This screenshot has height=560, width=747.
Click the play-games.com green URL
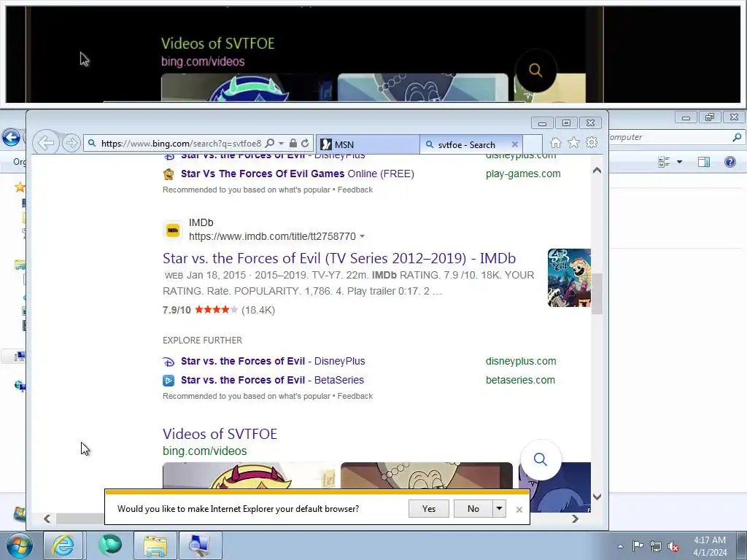[523, 174]
